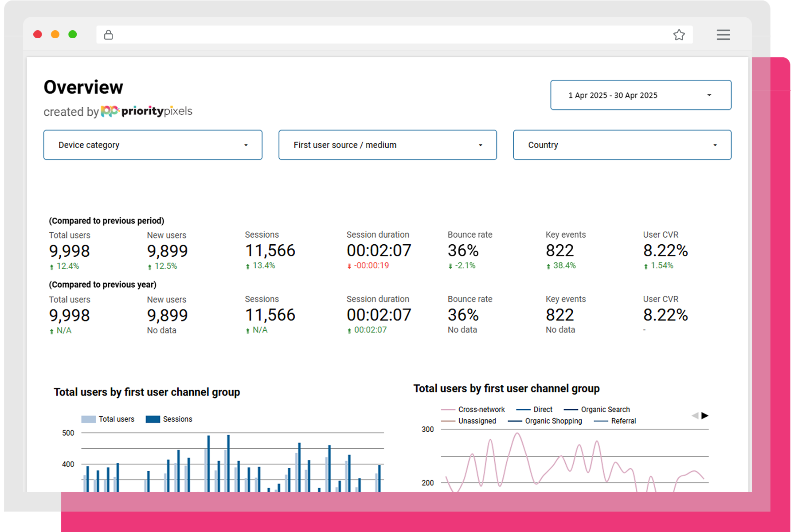Click the bookmark star icon
Image resolution: width=798 pixels, height=532 pixels.
tap(679, 35)
